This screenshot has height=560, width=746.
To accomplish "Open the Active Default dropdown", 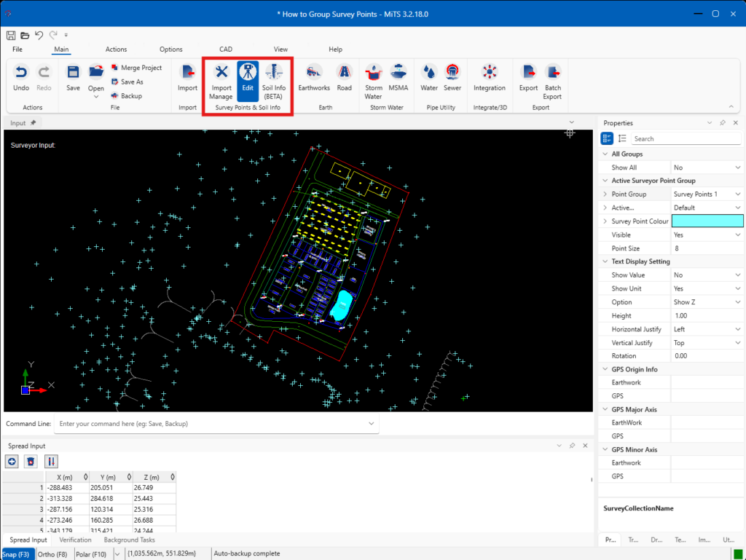I will 737,208.
